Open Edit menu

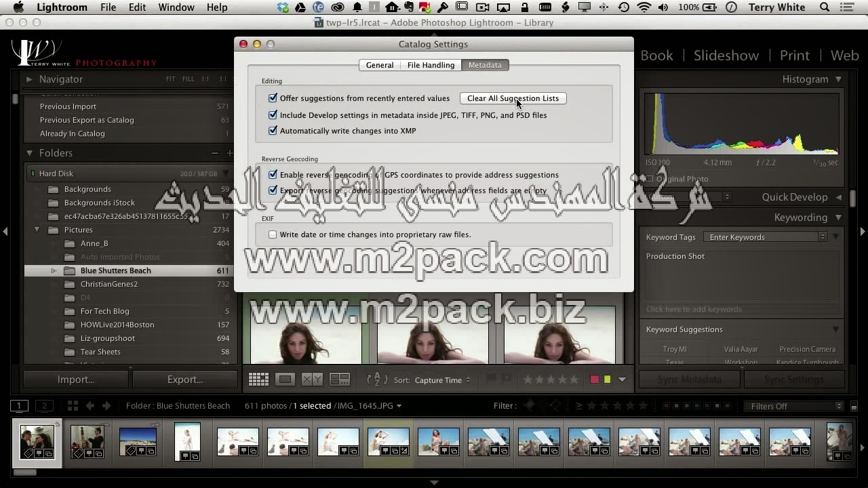137,7
